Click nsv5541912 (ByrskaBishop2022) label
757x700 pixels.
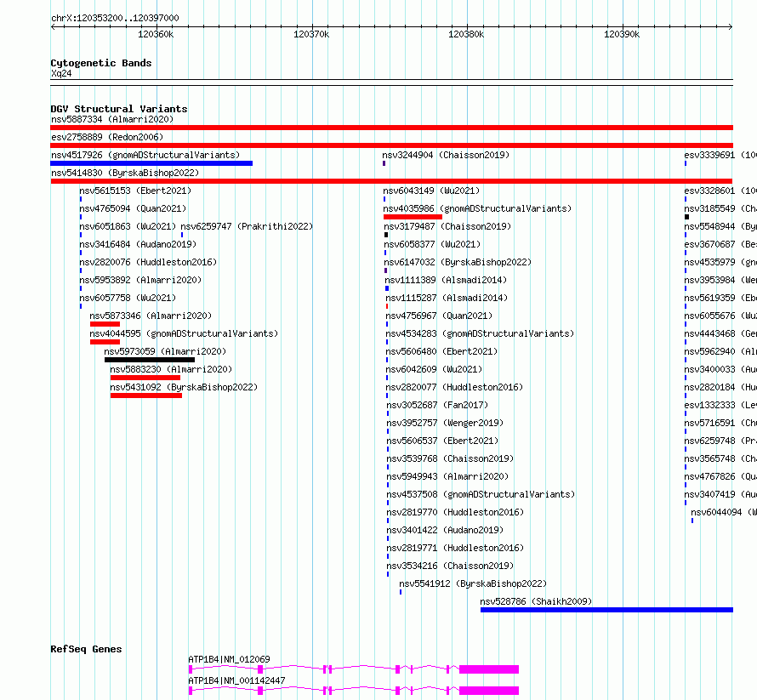coord(473,583)
